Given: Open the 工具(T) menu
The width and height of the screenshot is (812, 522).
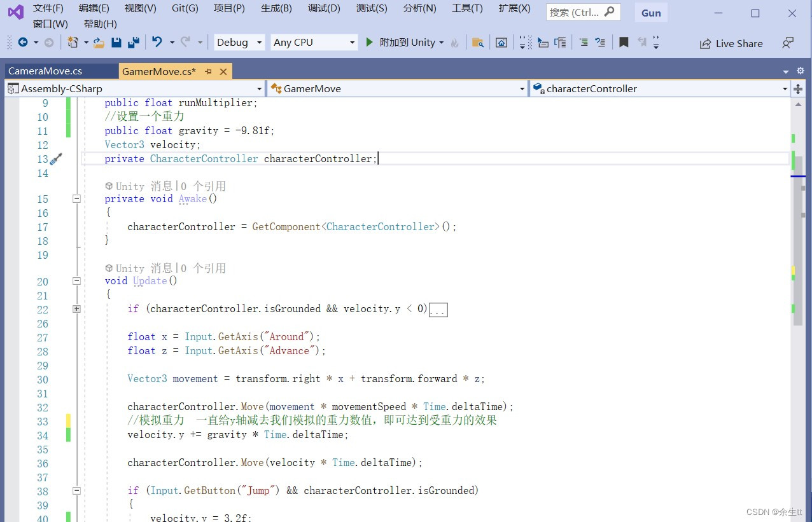Looking at the screenshot, I should pos(467,8).
